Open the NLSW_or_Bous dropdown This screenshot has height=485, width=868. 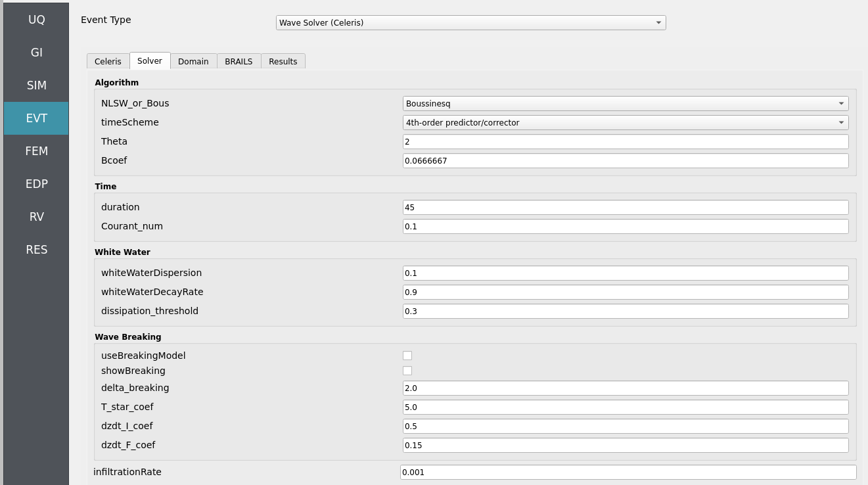[x=626, y=103]
